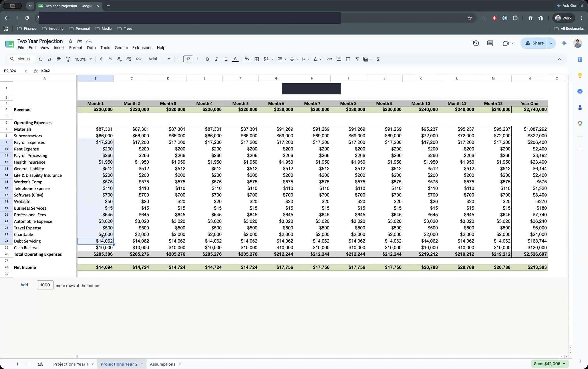Viewport: 588px width, 369px height.
Task: Open the Sum status bar dropdown
Action: click(x=549, y=364)
